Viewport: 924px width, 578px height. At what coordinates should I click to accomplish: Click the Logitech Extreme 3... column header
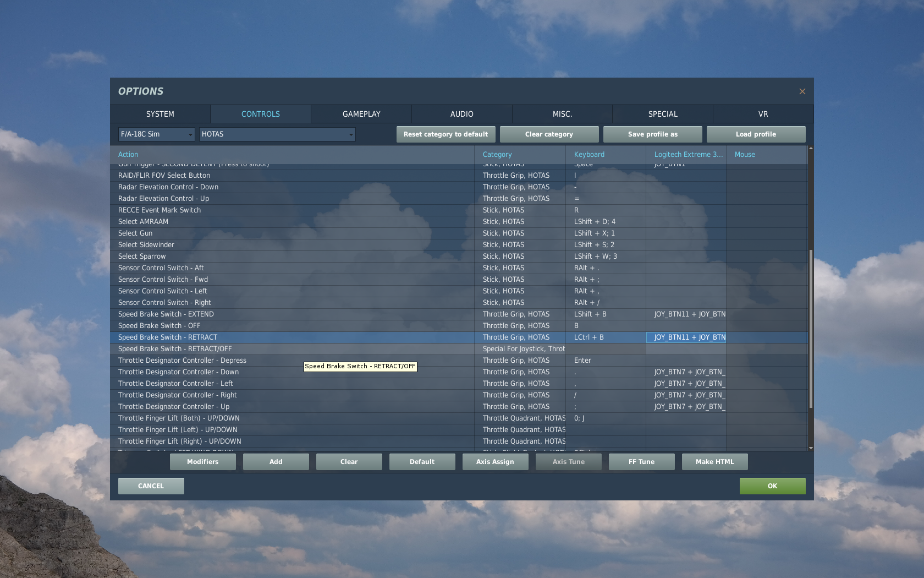(686, 155)
